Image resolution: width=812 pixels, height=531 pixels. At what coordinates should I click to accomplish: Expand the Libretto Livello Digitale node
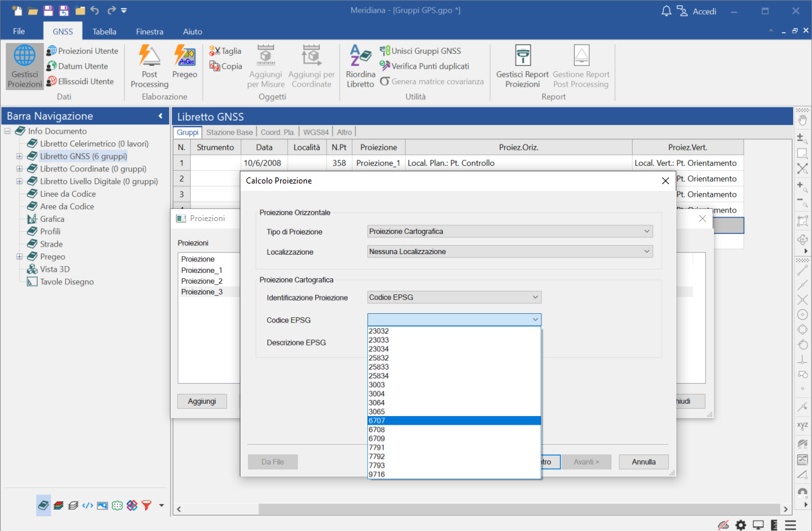pos(19,181)
